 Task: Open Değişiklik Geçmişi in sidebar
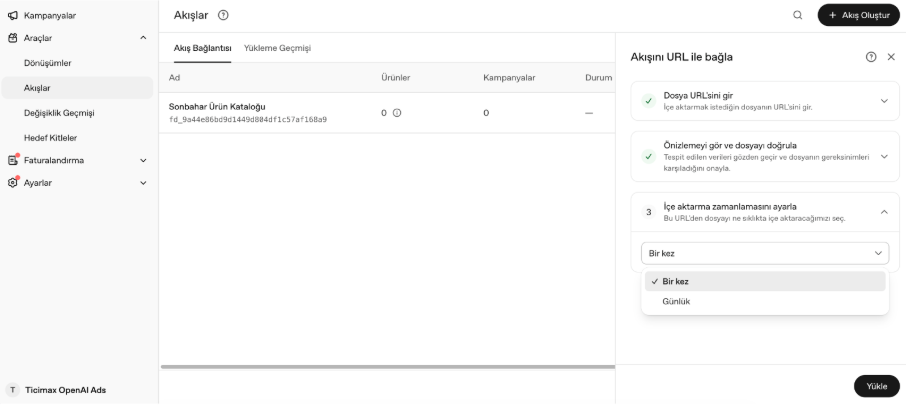pos(59,113)
